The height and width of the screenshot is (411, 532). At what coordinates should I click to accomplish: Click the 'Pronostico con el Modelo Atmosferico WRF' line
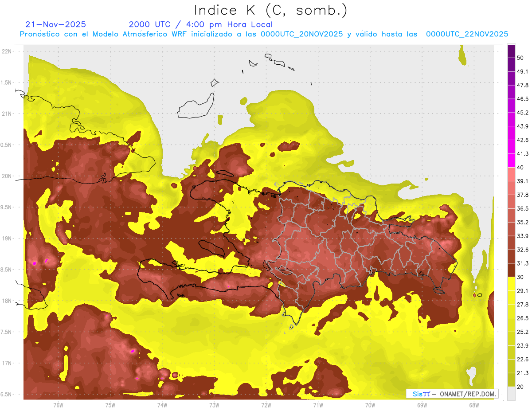[x=264, y=34]
